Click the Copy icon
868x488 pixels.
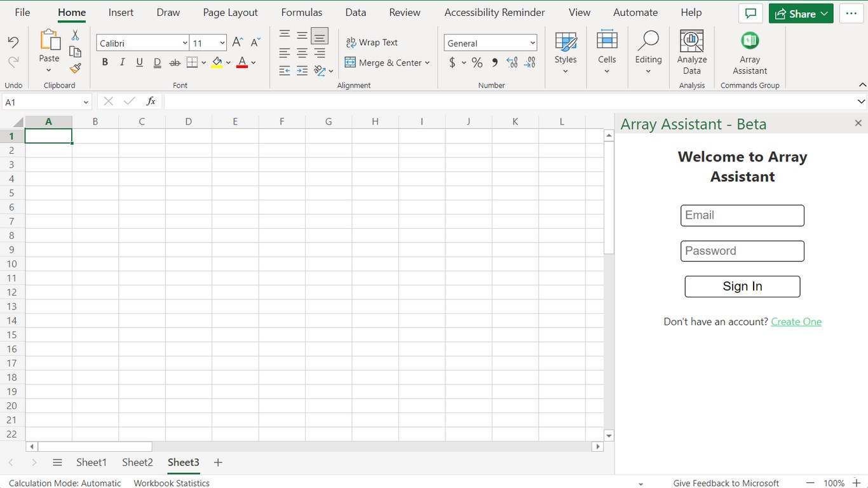click(75, 52)
